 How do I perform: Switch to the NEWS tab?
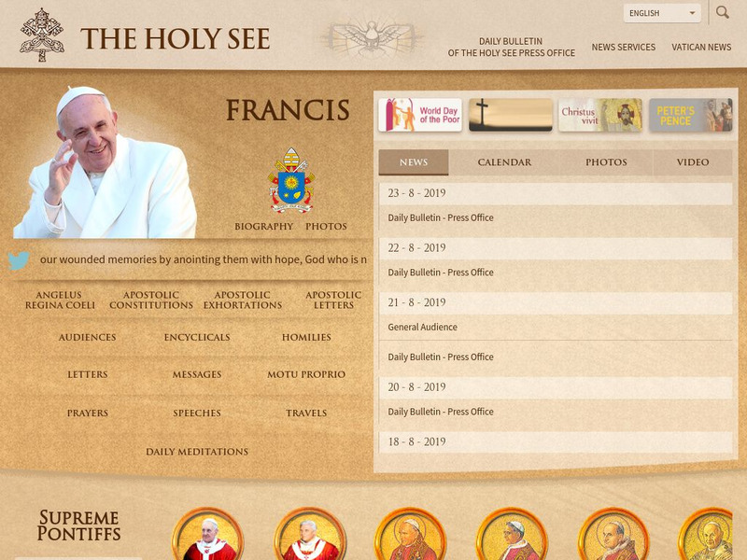(x=414, y=161)
